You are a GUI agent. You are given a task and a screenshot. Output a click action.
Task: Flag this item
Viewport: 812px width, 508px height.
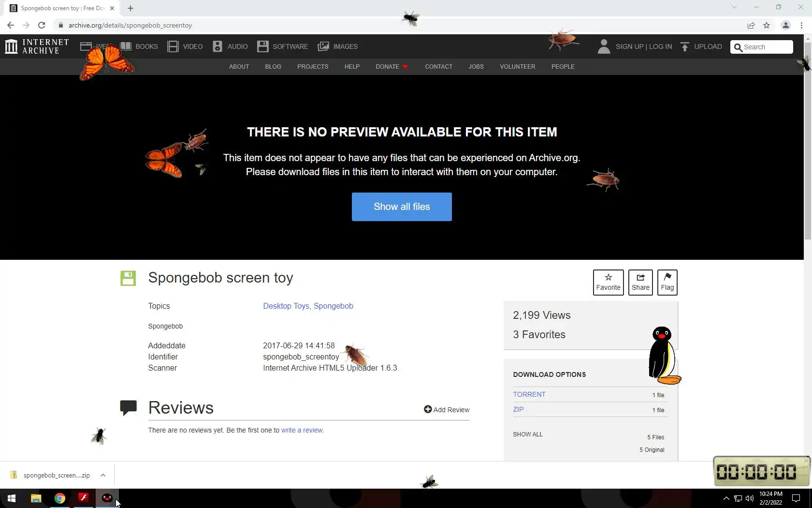click(667, 282)
